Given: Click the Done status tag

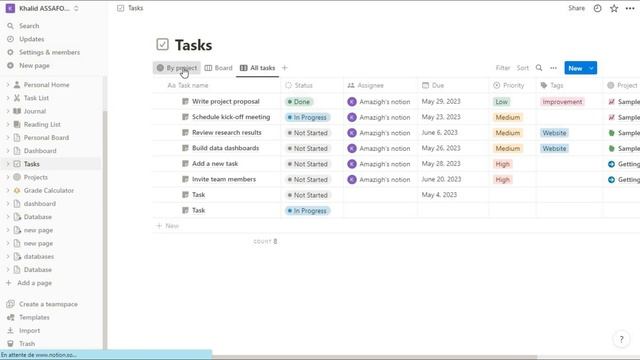Looking at the screenshot, I should point(299,102).
